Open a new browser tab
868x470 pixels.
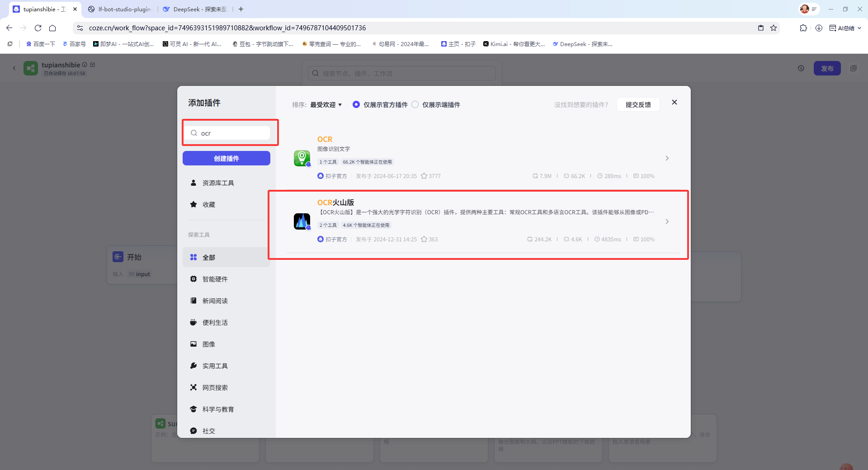point(241,9)
